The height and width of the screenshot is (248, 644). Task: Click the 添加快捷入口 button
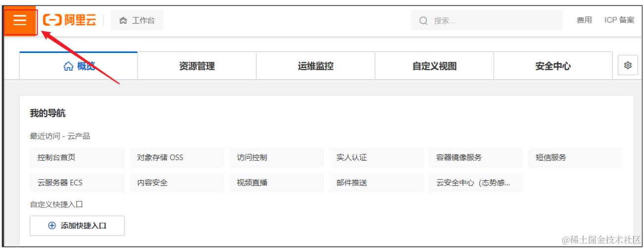pos(77,226)
